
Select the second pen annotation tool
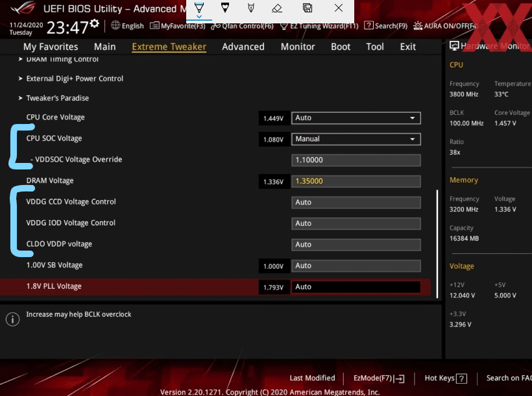(x=225, y=8)
